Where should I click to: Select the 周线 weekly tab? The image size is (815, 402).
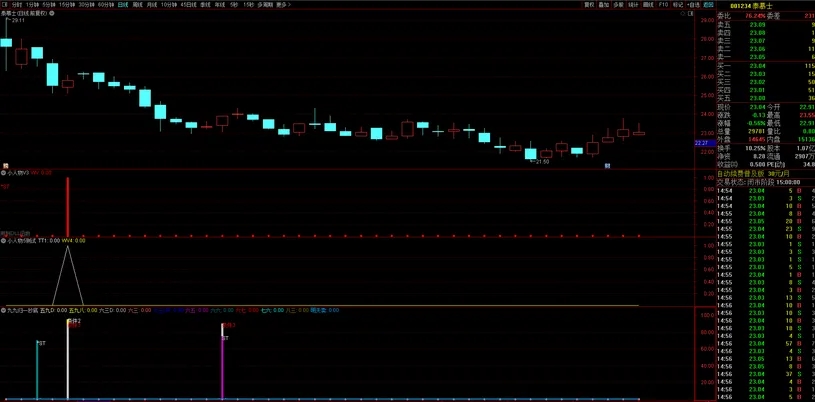[138, 4]
